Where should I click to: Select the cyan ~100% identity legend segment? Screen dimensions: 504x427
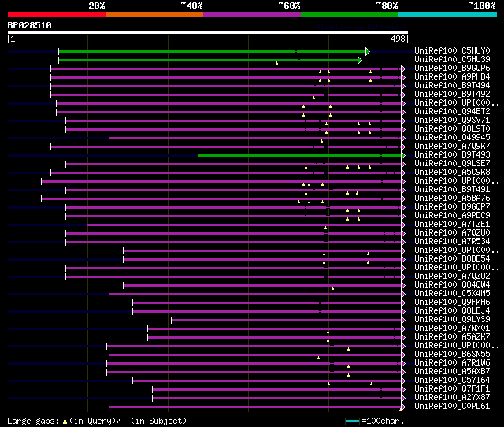(448, 14)
